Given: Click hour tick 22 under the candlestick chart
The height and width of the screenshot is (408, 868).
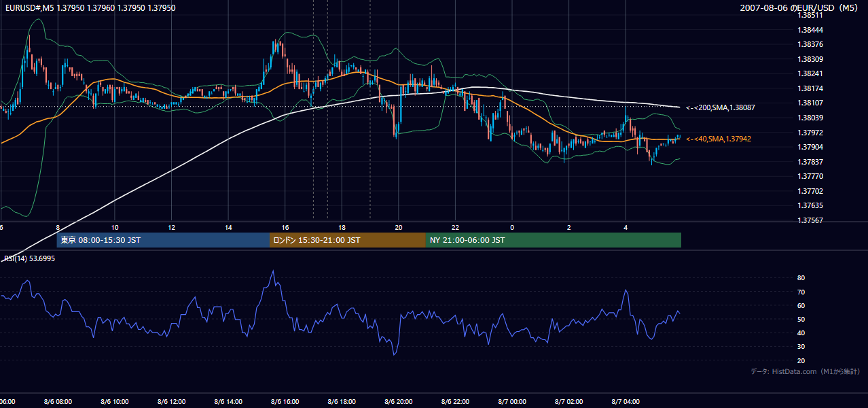Looking at the screenshot, I should pos(456,227).
